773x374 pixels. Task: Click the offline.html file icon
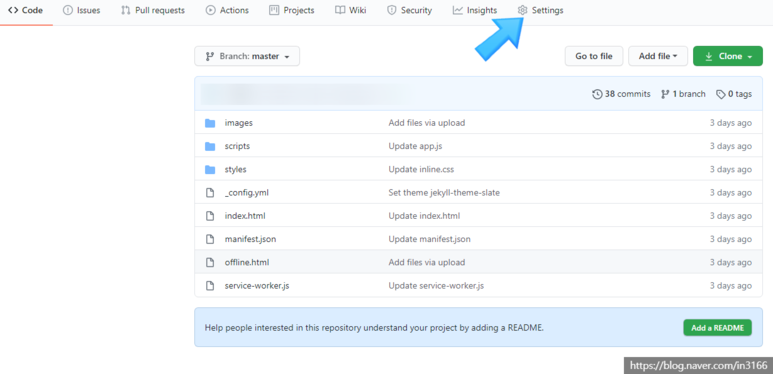[x=210, y=263]
